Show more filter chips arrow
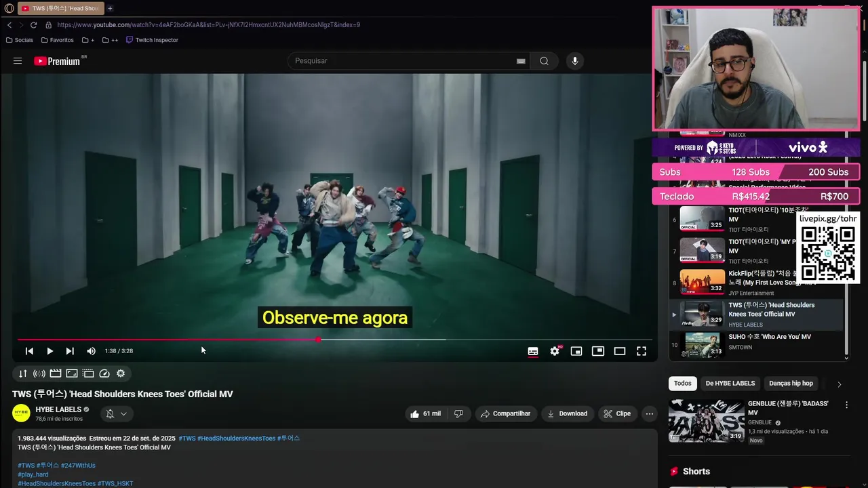The image size is (868, 488). (x=839, y=384)
